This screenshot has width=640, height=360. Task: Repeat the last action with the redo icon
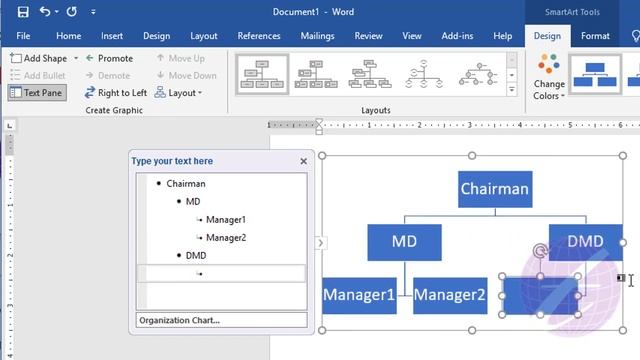72,12
